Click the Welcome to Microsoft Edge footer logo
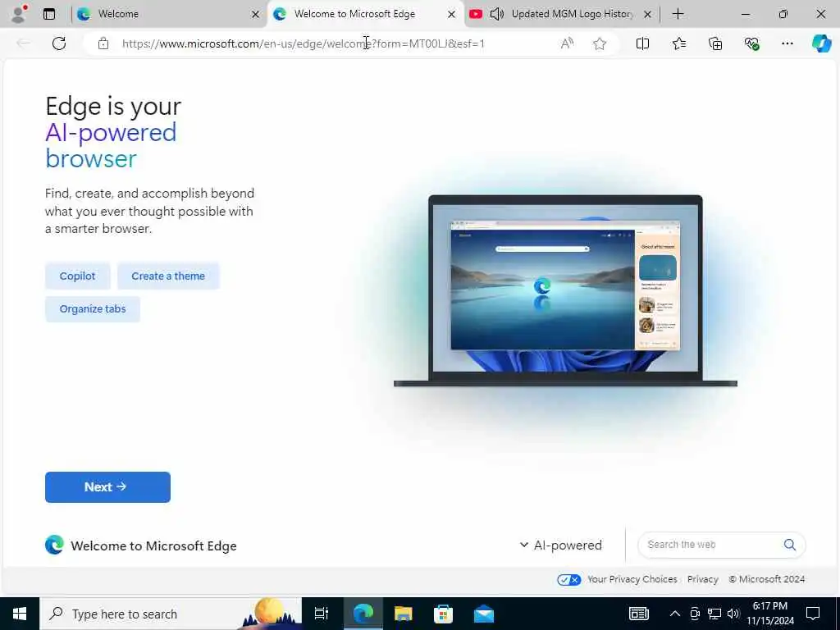Screen dimensions: 840x630 [54, 545]
